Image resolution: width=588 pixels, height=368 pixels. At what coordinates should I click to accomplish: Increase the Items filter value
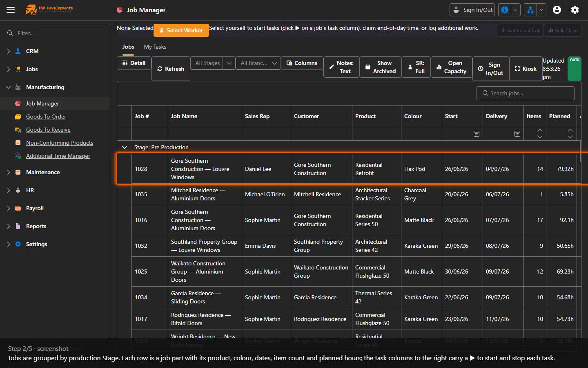[x=540, y=130]
